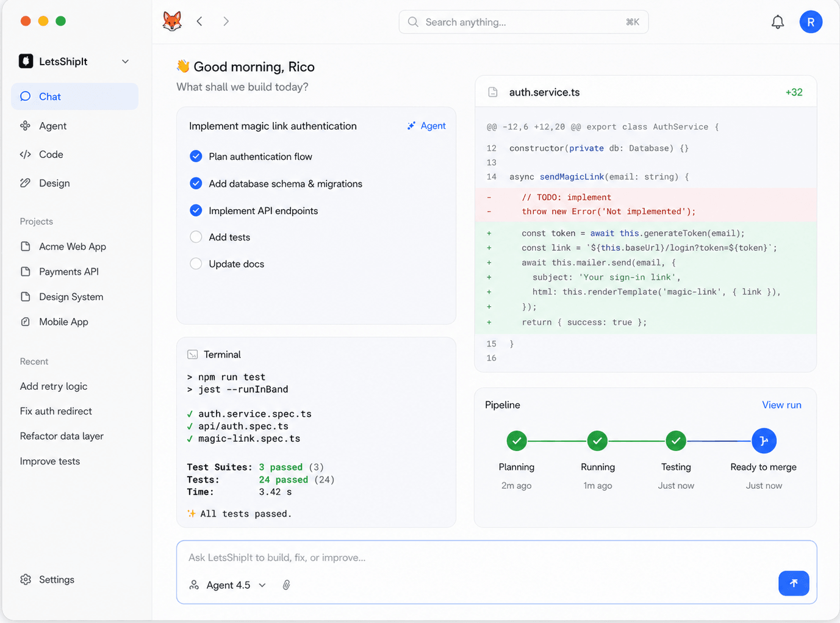The height and width of the screenshot is (623, 840).
Task: Focus the Search anything field
Action: click(523, 22)
